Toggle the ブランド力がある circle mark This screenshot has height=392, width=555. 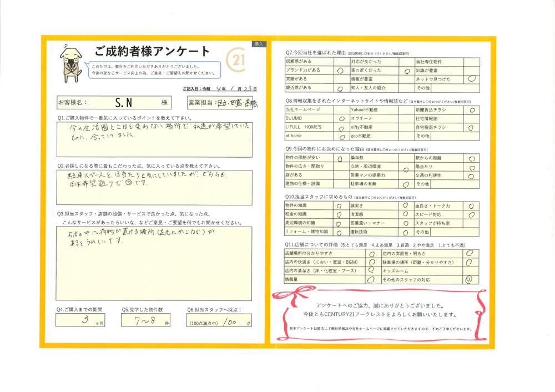tap(340, 71)
